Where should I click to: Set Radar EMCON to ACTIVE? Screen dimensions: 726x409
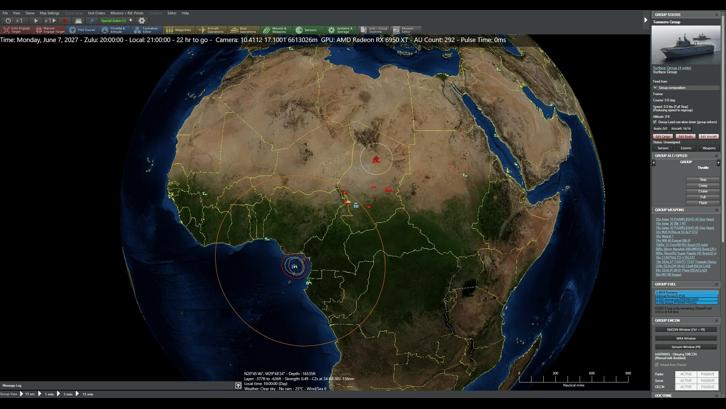click(686, 374)
